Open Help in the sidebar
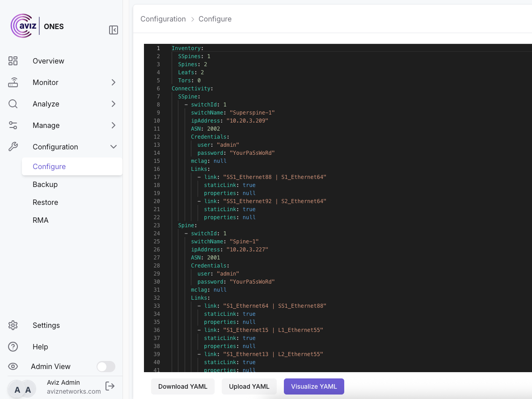This screenshot has width=532, height=399. [x=40, y=347]
